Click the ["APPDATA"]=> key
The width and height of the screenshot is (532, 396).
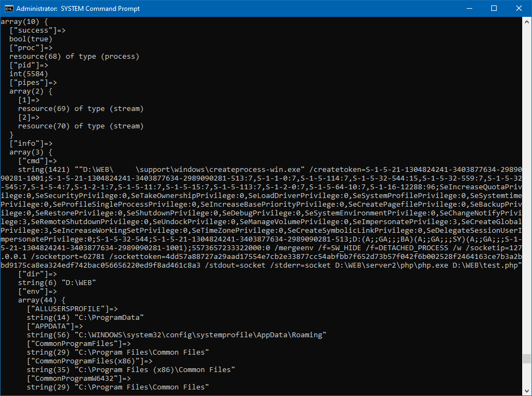coord(55,326)
